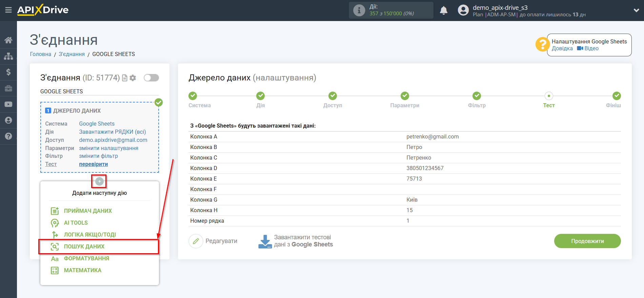Image resolution: width=644 pixels, height=298 pixels.
Task: Click the notifications bell icon
Action: click(444, 11)
